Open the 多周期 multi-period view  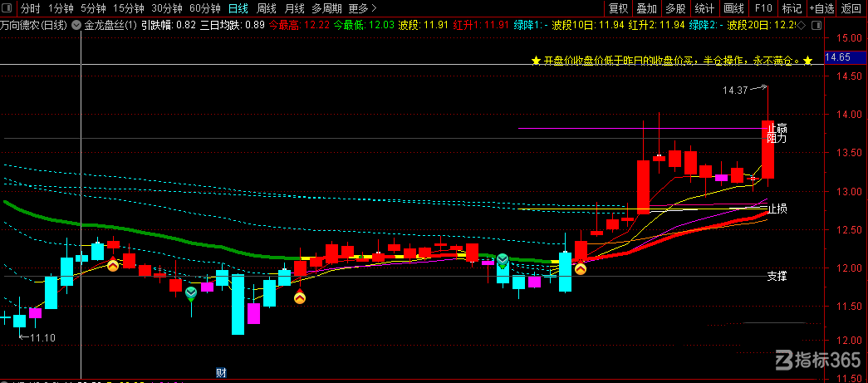[326, 8]
